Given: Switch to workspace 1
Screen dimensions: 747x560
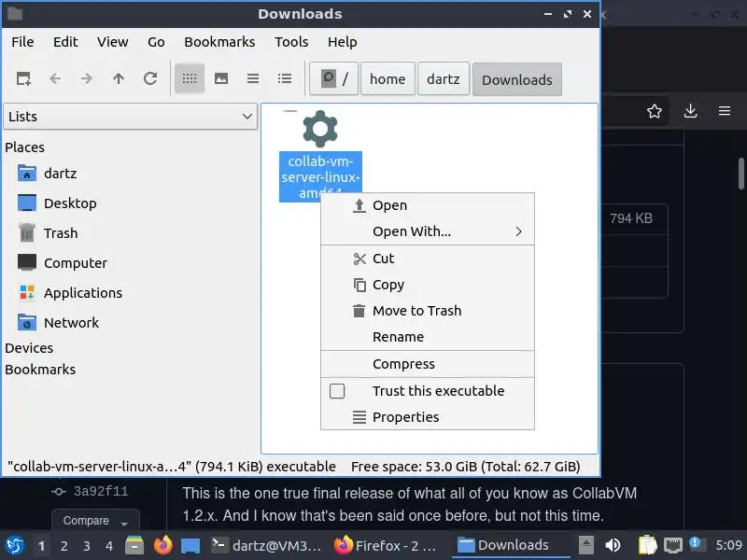Looking at the screenshot, I should [41, 546].
